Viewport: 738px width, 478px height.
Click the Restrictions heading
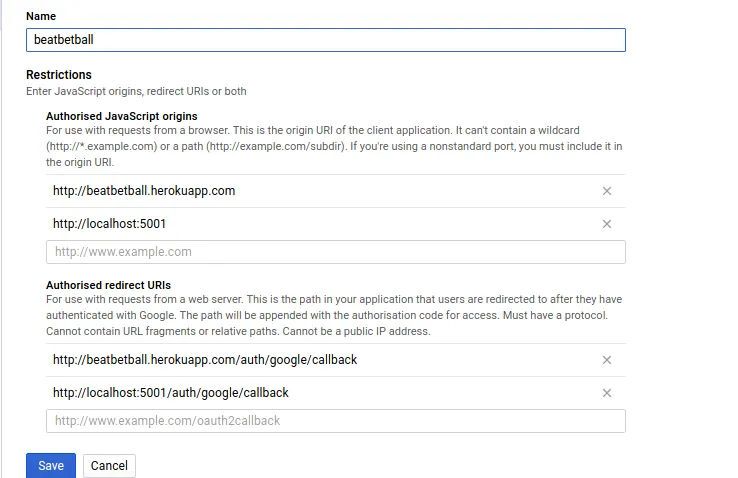59,75
